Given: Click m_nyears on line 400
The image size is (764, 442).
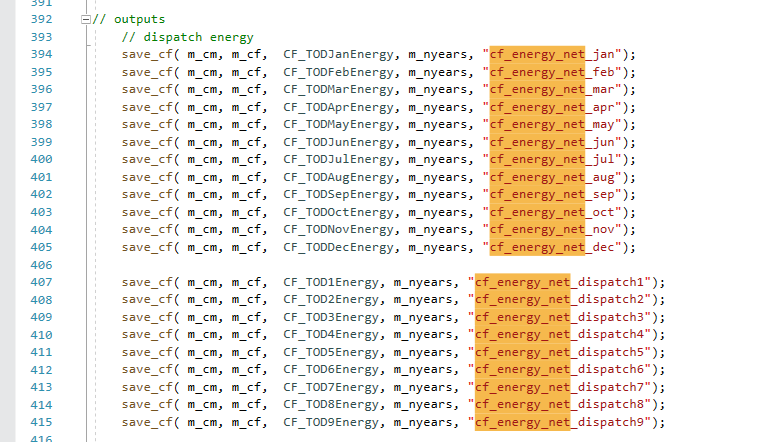Looking at the screenshot, I should pos(438,159).
